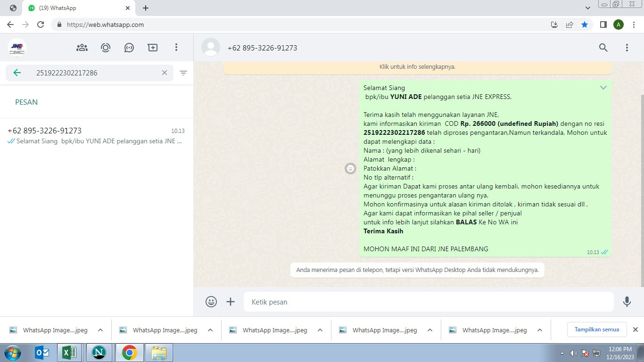The image size is (644, 362).
Task: Click 'MOHON MAAF INI DARI JNE PALEMBANG' line
Action: tap(426, 249)
